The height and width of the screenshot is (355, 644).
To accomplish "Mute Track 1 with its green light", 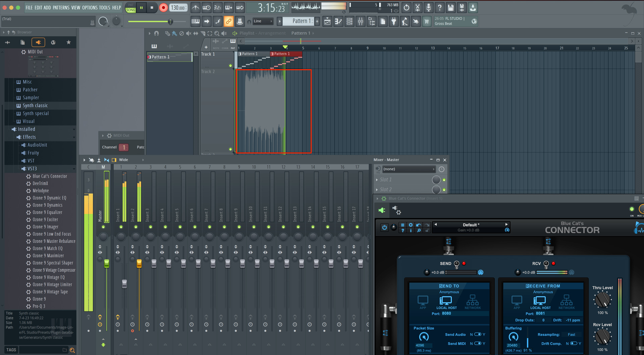I will click(x=230, y=65).
